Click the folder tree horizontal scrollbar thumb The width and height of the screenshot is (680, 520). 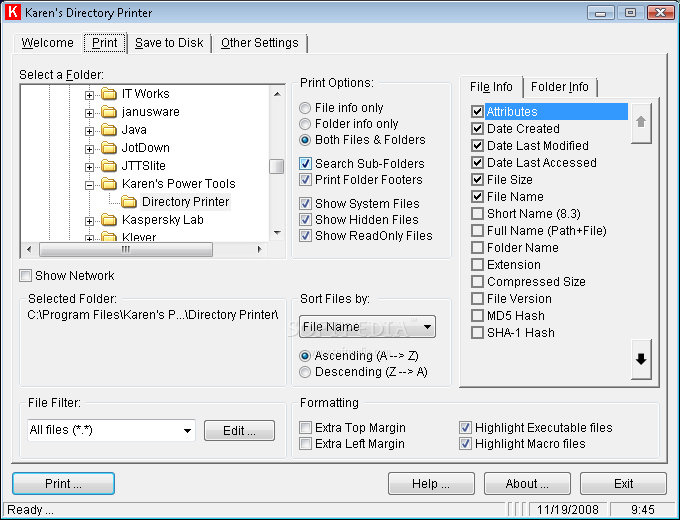tap(126, 249)
